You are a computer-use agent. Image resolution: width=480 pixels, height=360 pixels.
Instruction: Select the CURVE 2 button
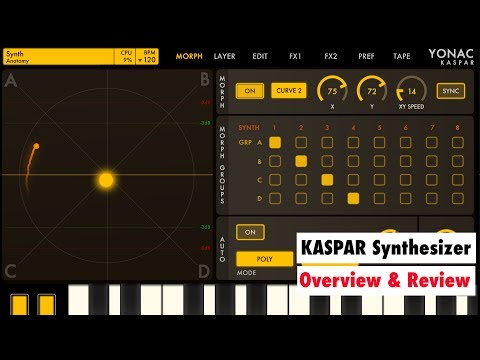click(x=289, y=91)
